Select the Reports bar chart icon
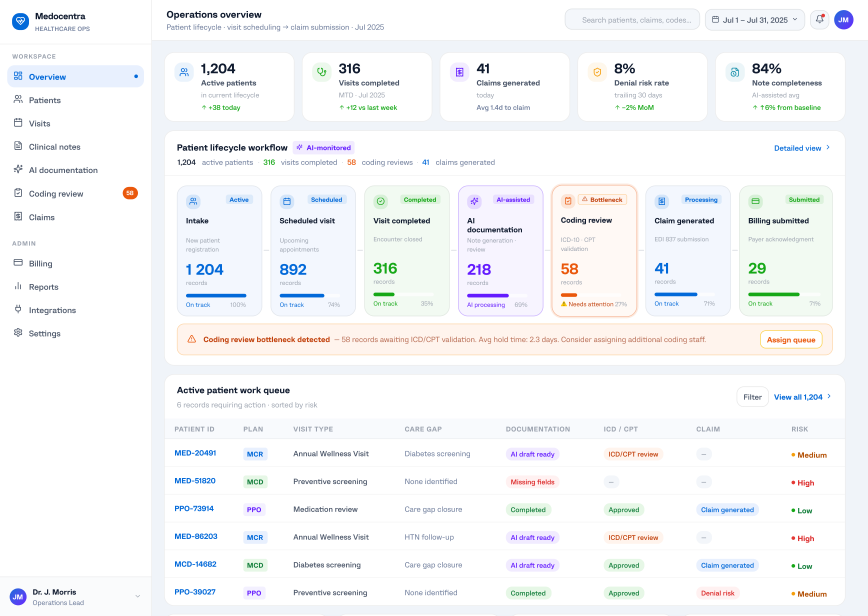The height and width of the screenshot is (616, 868). 18,286
